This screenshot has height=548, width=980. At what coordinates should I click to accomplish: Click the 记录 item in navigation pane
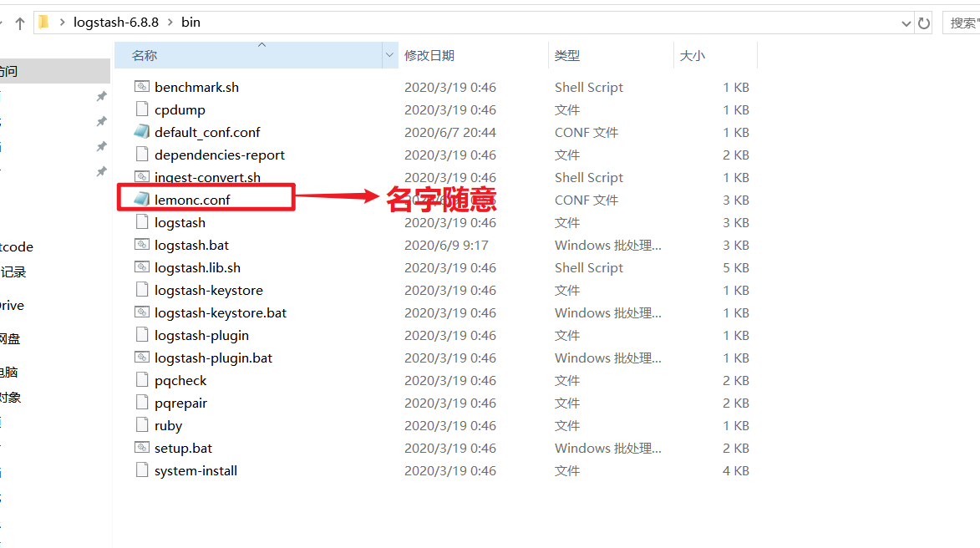[x=13, y=271]
